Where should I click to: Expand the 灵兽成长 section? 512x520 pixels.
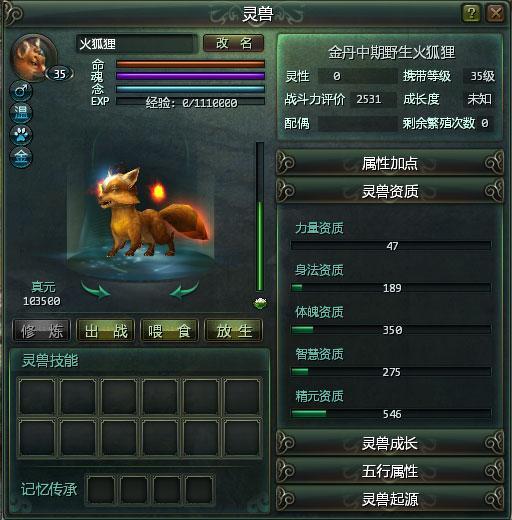point(390,443)
